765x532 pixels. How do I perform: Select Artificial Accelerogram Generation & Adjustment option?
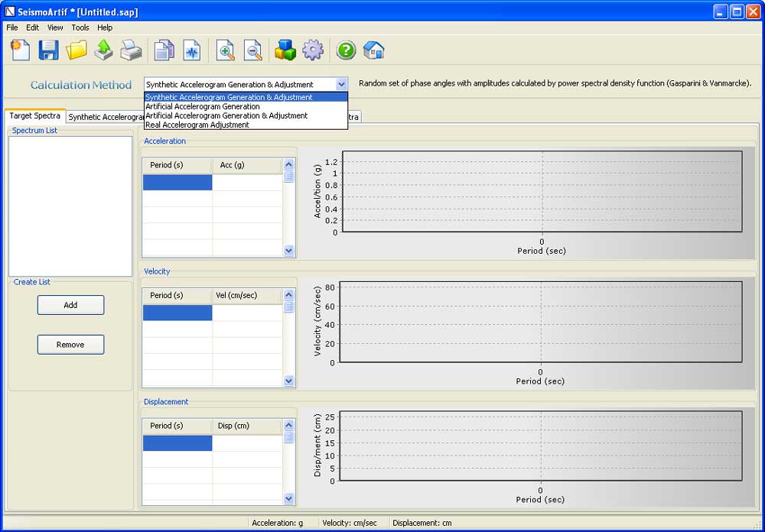tap(246, 115)
